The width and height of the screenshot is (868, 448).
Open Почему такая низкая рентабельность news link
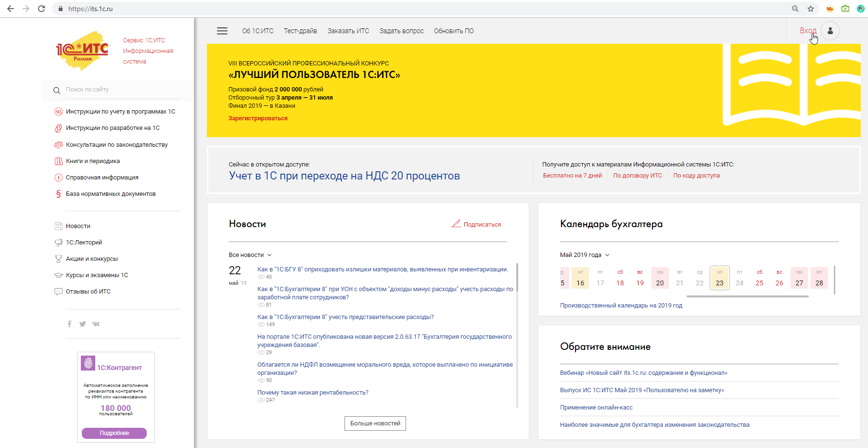pyautogui.click(x=313, y=393)
